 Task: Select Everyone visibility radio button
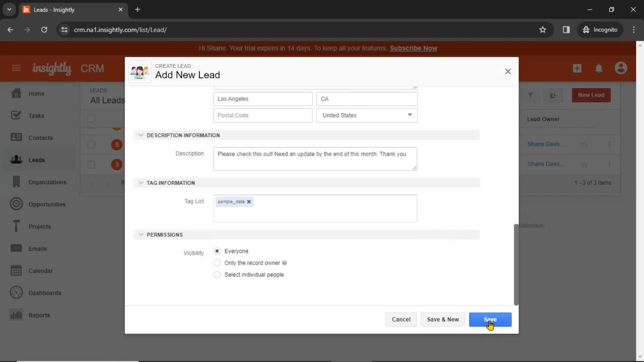click(x=217, y=251)
